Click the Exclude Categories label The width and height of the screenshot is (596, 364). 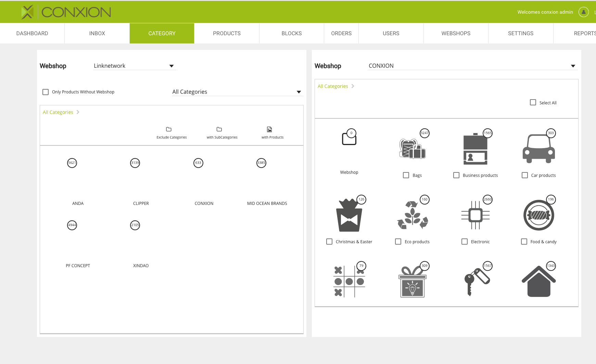[172, 138]
